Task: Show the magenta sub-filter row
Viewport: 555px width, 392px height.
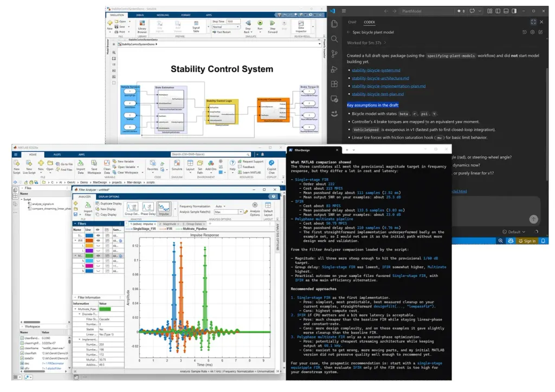Action: pyautogui.click(x=98, y=266)
